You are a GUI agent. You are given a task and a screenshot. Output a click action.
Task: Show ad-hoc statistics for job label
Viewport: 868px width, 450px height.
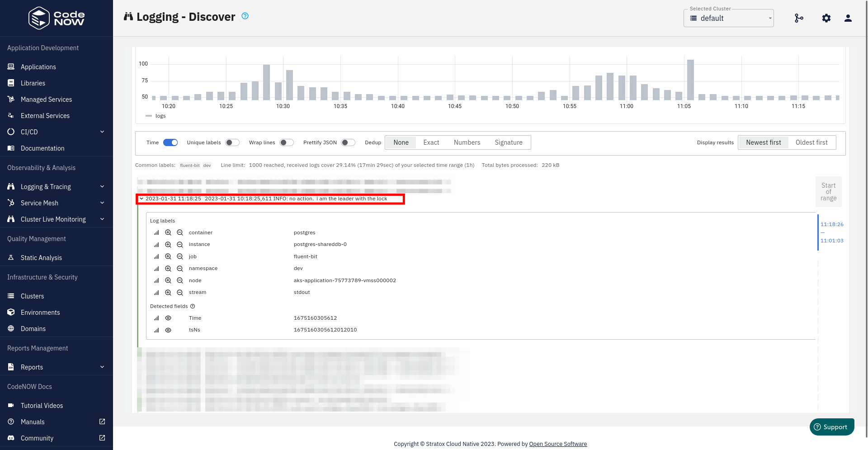click(156, 256)
